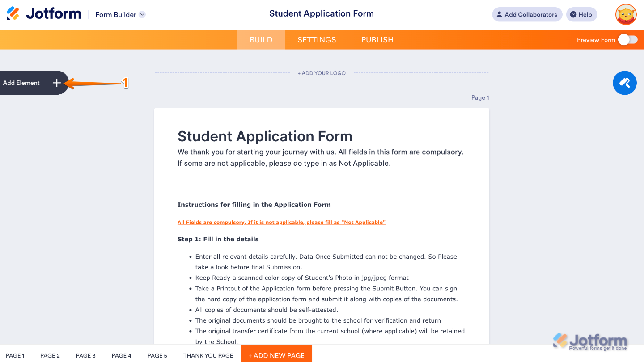This screenshot has height=362, width=644.
Task: Click the plus icon next to Add Element
Action: coord(56,83)
